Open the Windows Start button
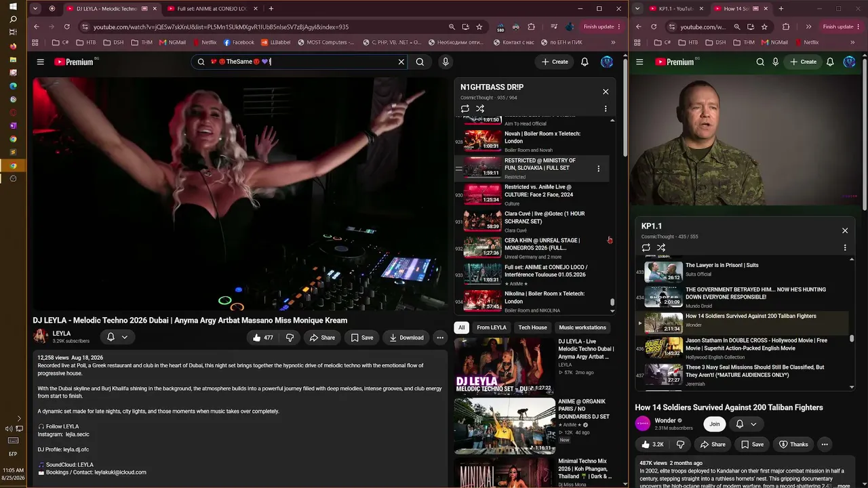 click(x=13, y=6)
